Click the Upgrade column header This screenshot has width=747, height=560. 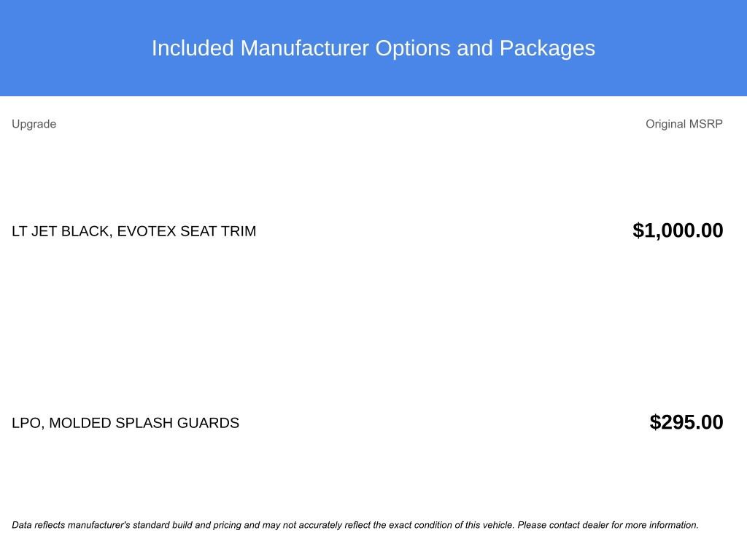click(x=34, y=124)
